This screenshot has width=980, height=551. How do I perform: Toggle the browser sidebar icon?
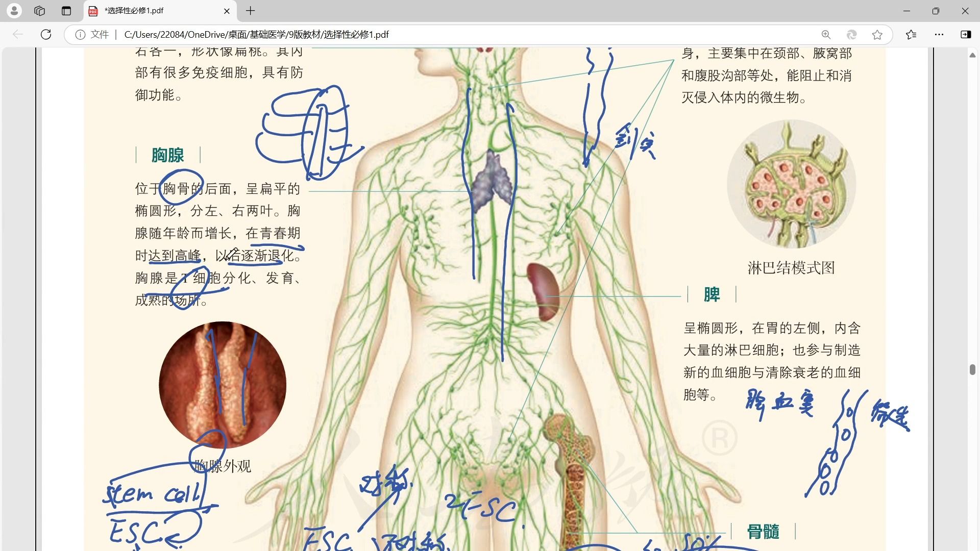pyautogui.click(x=966, y=34)
